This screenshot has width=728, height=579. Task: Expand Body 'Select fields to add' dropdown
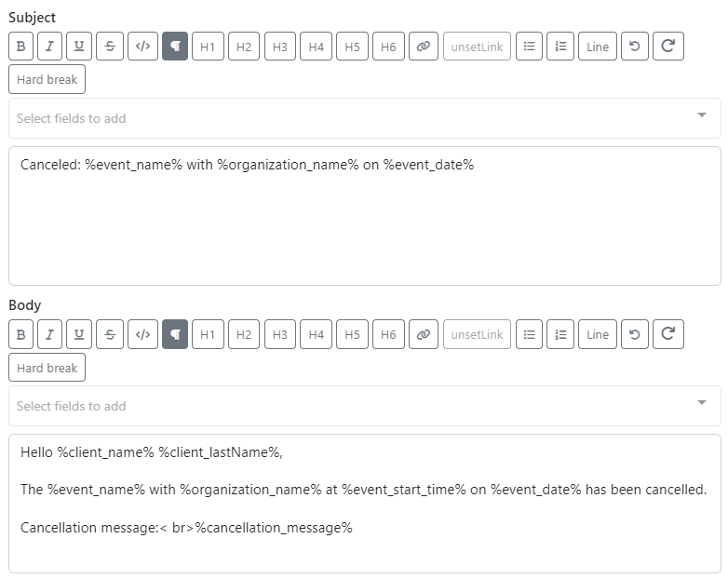[364, 406]
